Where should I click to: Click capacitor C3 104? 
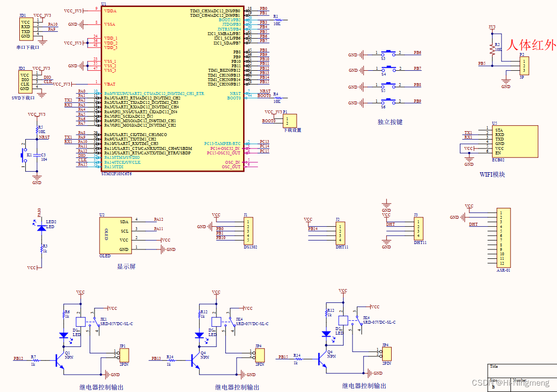(37, 155)
